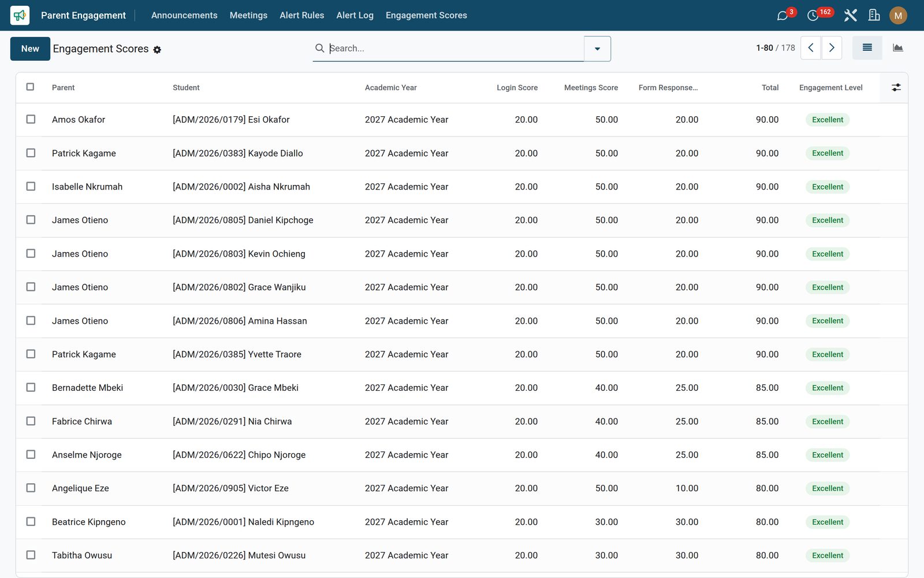Image resolution: width=924 pixels, height=578 pixels.
Task: Check the Bernadette Mbeki row checkbox
Action: click(31, 387)
